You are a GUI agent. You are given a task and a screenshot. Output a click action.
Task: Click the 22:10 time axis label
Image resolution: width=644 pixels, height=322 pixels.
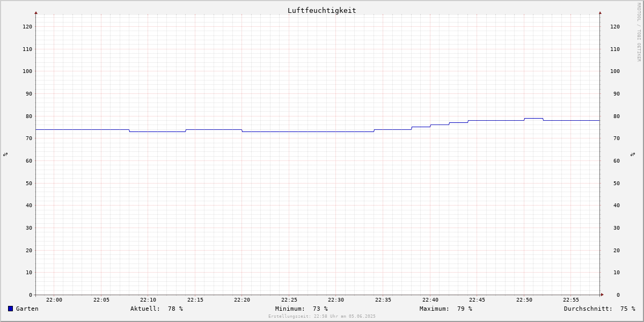click(x=148, y=300)
